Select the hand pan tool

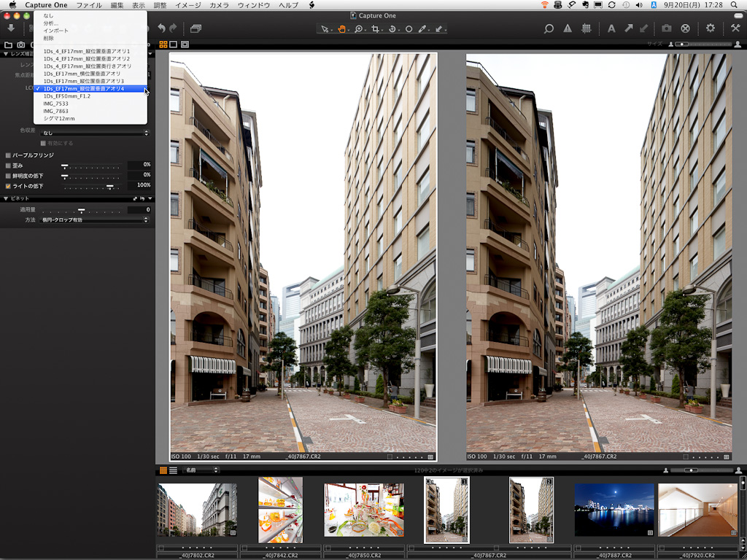[x=341, y=28]
